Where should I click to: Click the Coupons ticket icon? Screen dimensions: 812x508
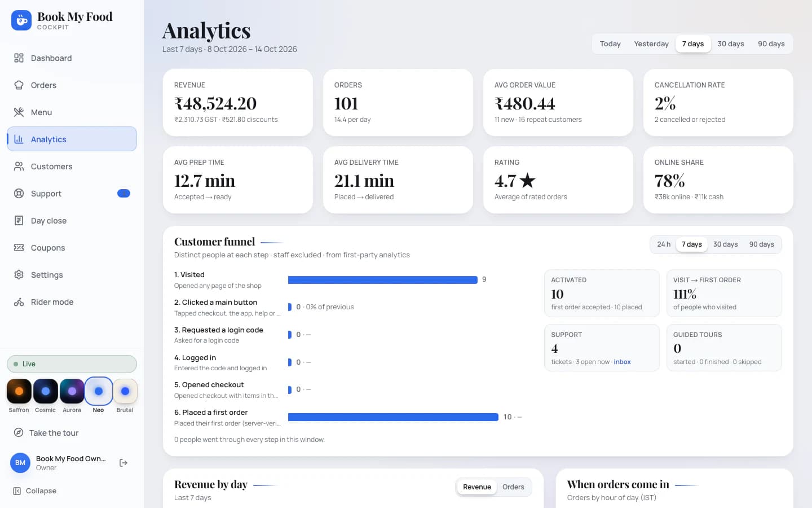pyautogui.click(x=19, y=248)
